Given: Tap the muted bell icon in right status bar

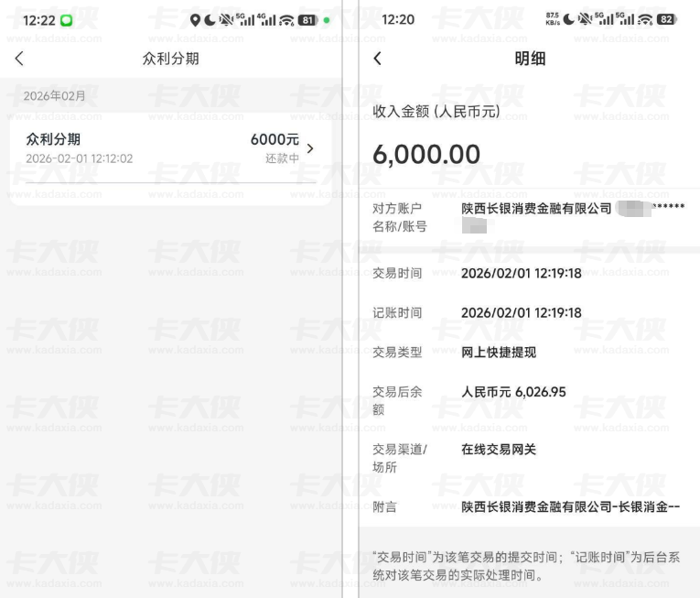Looking at the screenshot, I should pyautogui.click(x=585, y=19).
